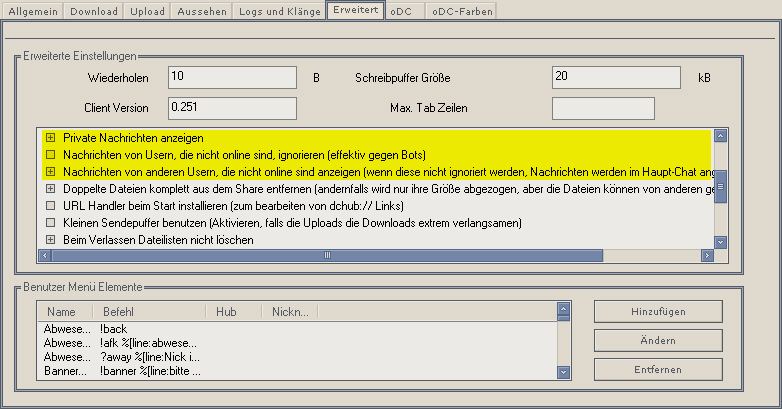Open the Logs und Klänge tab
This screenshot has height=409, width=782.
click(x=279, y=11)
